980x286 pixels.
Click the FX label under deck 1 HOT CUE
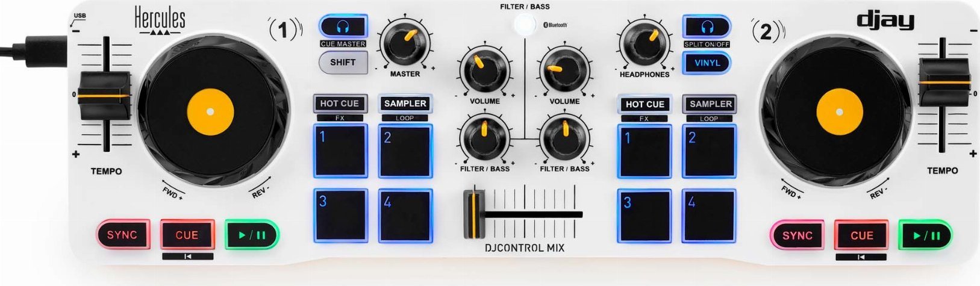pyautogui.click(x=340, y=118)
